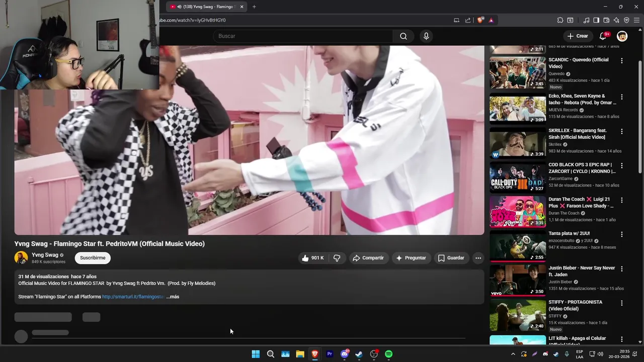The height and width of the screenshot is (362, 644).
Task: Like the Flamingo Star video
Action: coord(312,258)
